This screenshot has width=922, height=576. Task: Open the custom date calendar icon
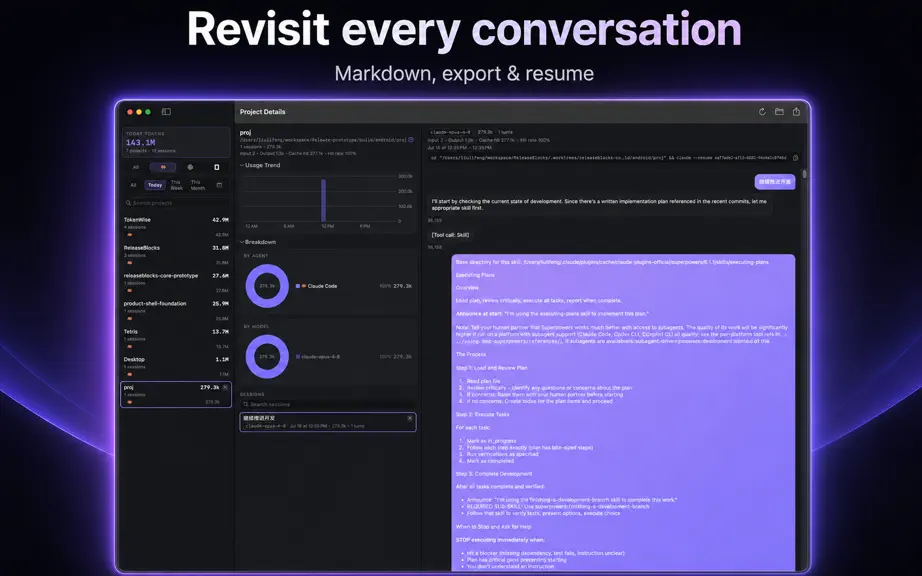pyautogui.click(x=219, y=185)
